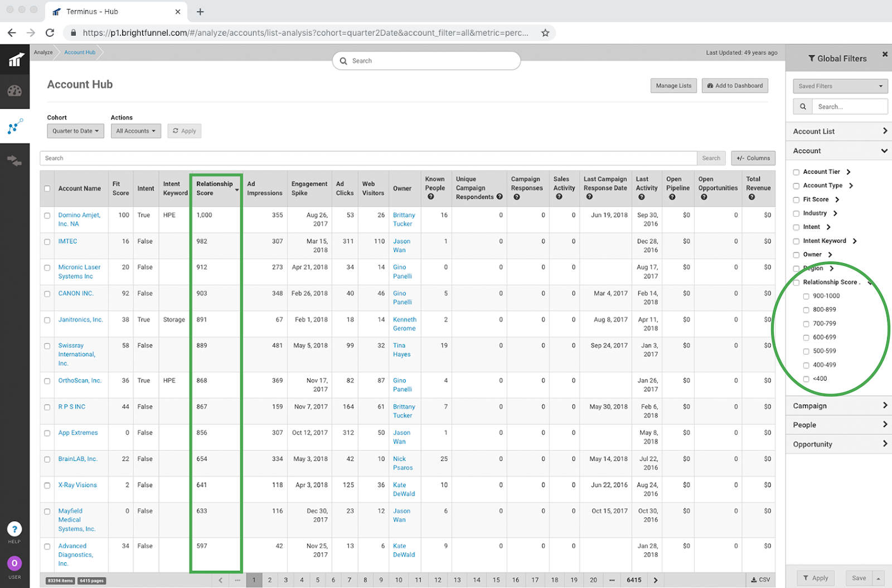Enable the 900-1000 relationship score filter
The width and height of the screenshot is (892, 588).
[x=806, y=297]
